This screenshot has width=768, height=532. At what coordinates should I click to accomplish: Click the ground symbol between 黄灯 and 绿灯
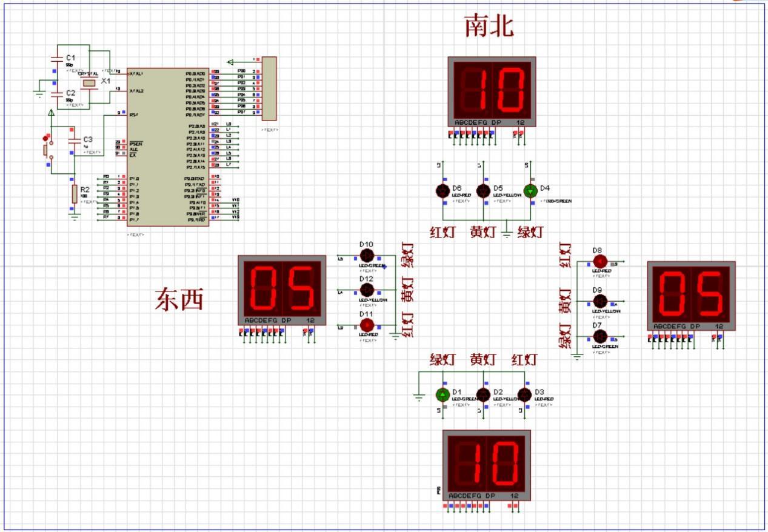507,233
